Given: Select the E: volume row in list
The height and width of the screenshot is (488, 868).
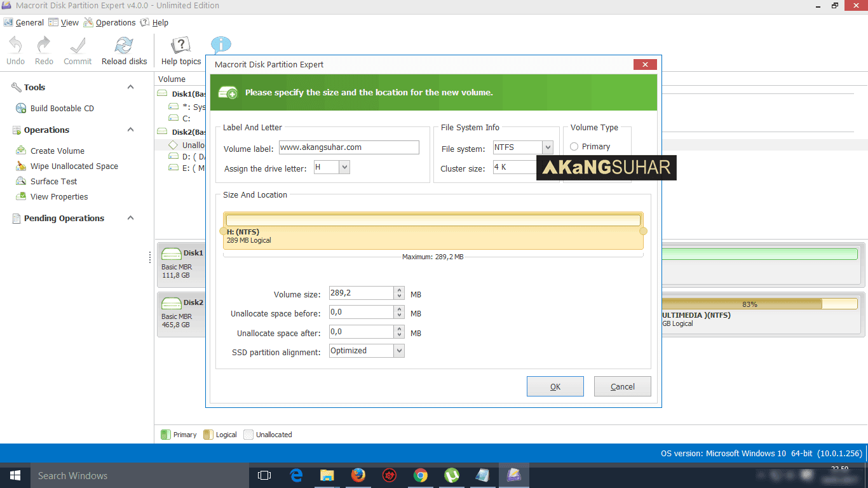Looking at the screenshot, I should [187, 168].
